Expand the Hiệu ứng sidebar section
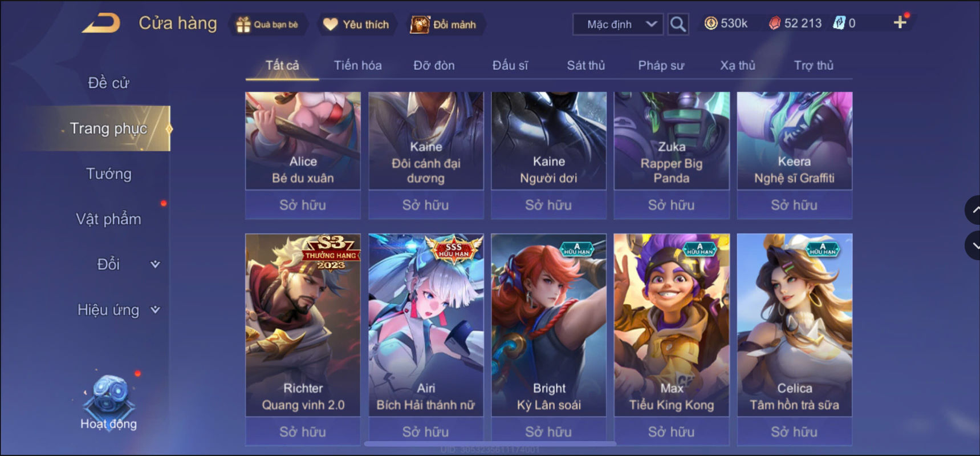 pyautogui.click(x=155, y=310)
